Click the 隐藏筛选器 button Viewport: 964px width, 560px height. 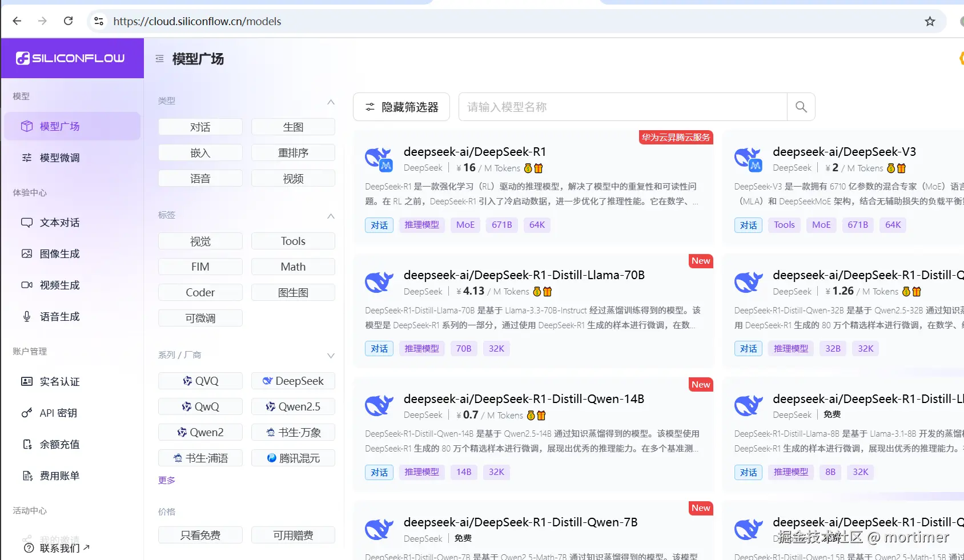401,107
